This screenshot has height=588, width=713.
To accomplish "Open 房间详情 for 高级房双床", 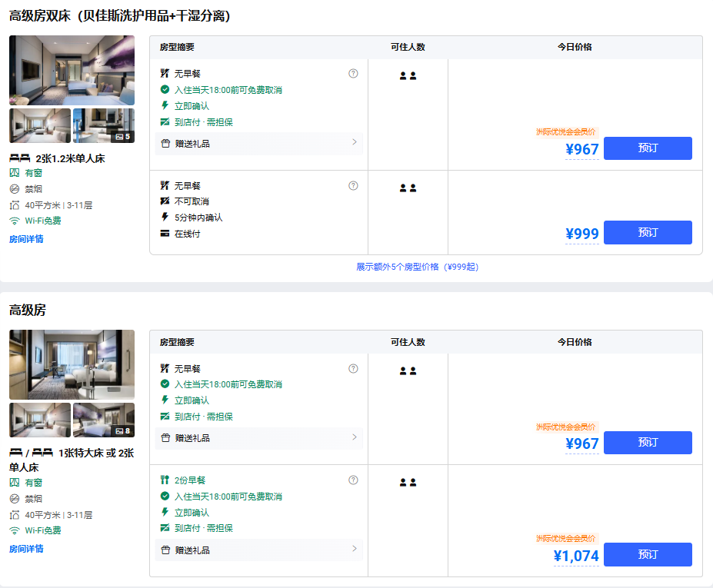I will [x=26, y=239].
